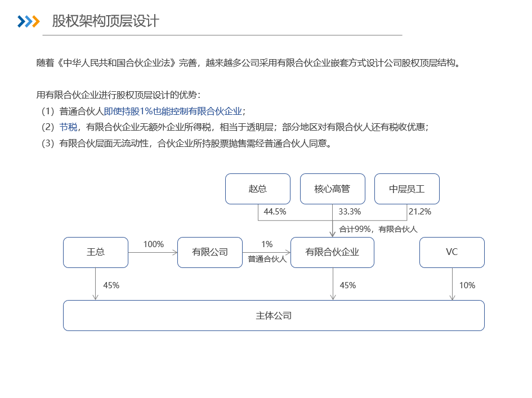
Task: Click the text 部分地区对有限合伙人还有税收优惠
Action: coord(353,127)
